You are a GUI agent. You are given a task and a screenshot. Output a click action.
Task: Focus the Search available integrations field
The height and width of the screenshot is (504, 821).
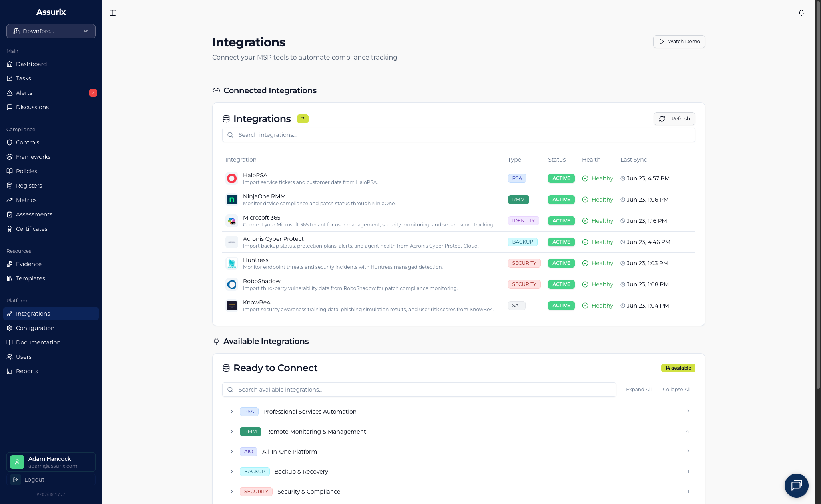coord(419,390)
